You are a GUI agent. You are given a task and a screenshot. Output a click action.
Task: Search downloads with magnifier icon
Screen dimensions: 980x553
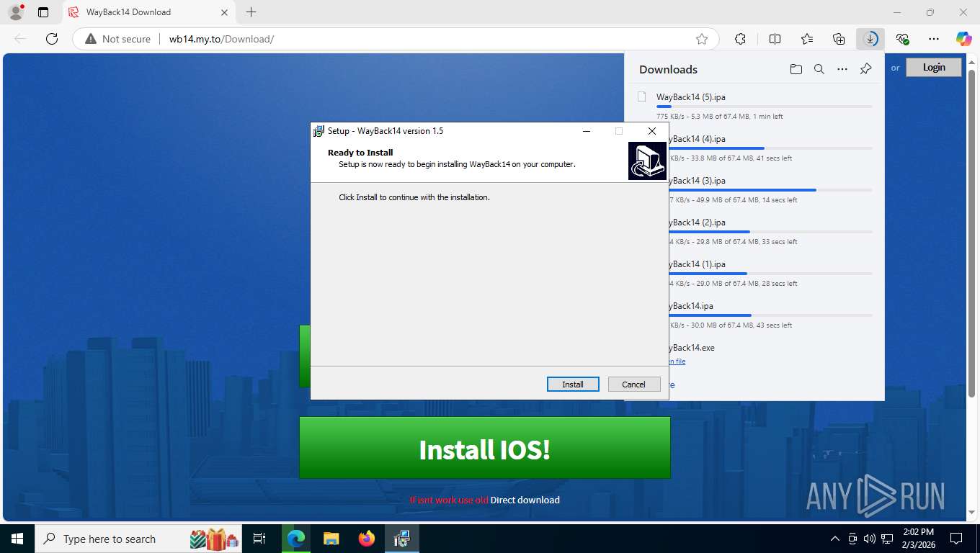point(819,69)
